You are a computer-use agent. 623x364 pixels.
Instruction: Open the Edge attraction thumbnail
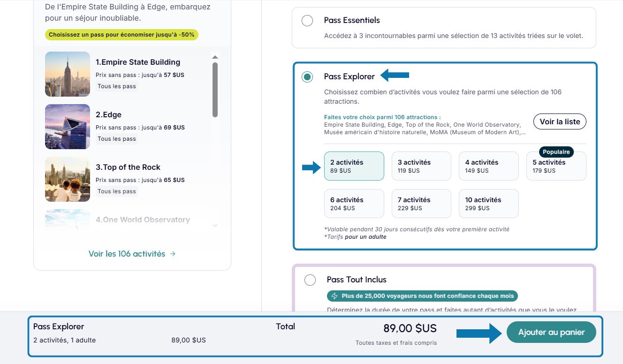(68, 127)
